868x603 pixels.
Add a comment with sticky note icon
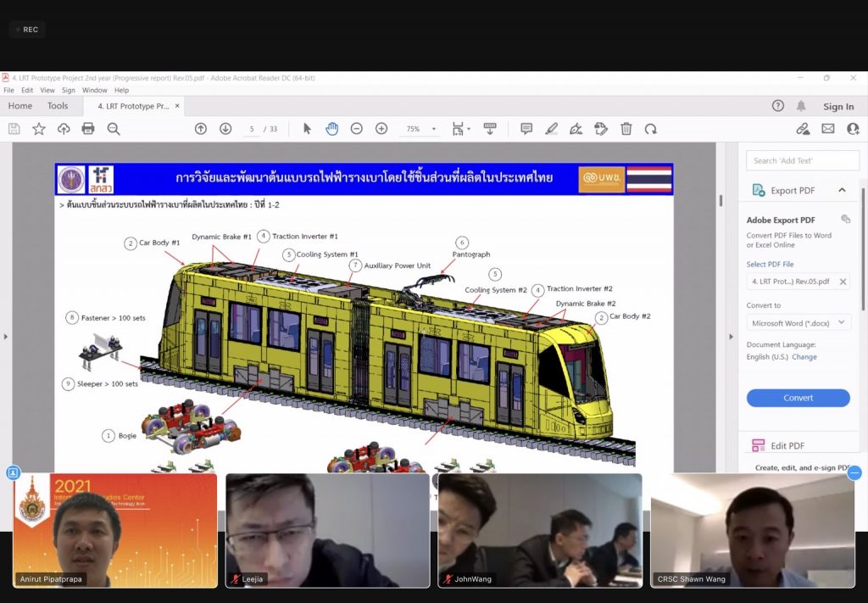pyautogui.click(x=526, y=129)
